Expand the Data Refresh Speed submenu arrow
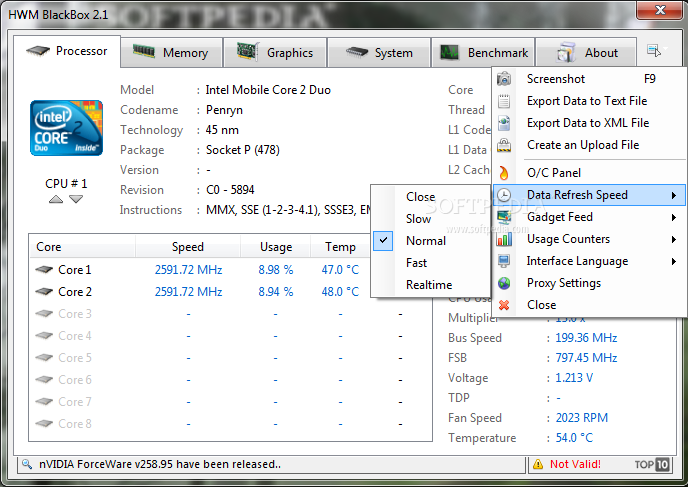The image size is (688, 487). 674,195
